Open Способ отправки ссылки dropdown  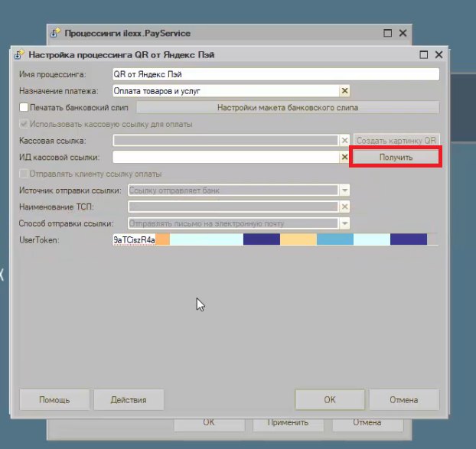[x=344, y=223]
